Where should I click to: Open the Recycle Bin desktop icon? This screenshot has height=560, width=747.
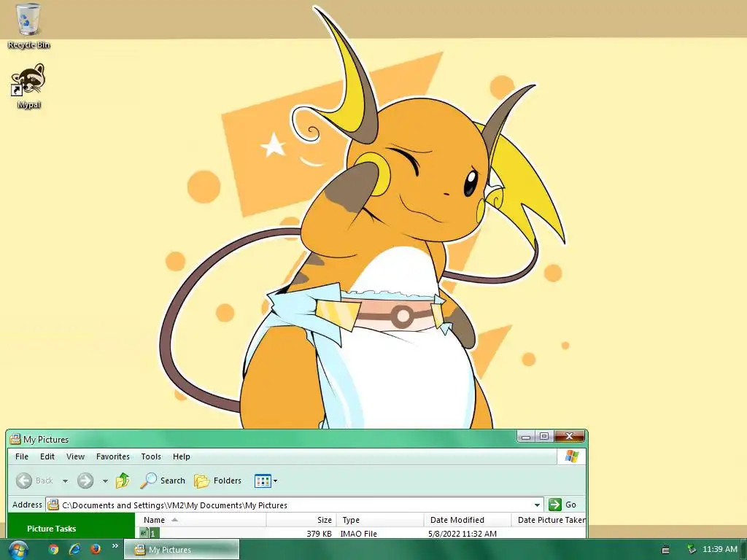point(28,26)
